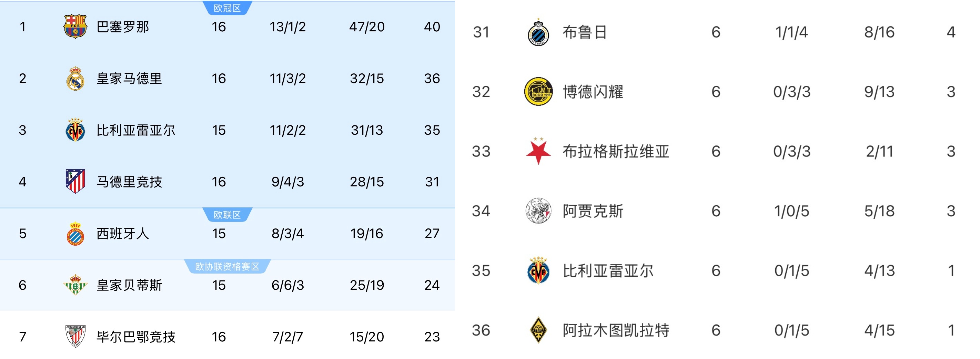Click the 欧联区 zone label
The height and width of the screenshot is (359, 980).
coord(227,215)
